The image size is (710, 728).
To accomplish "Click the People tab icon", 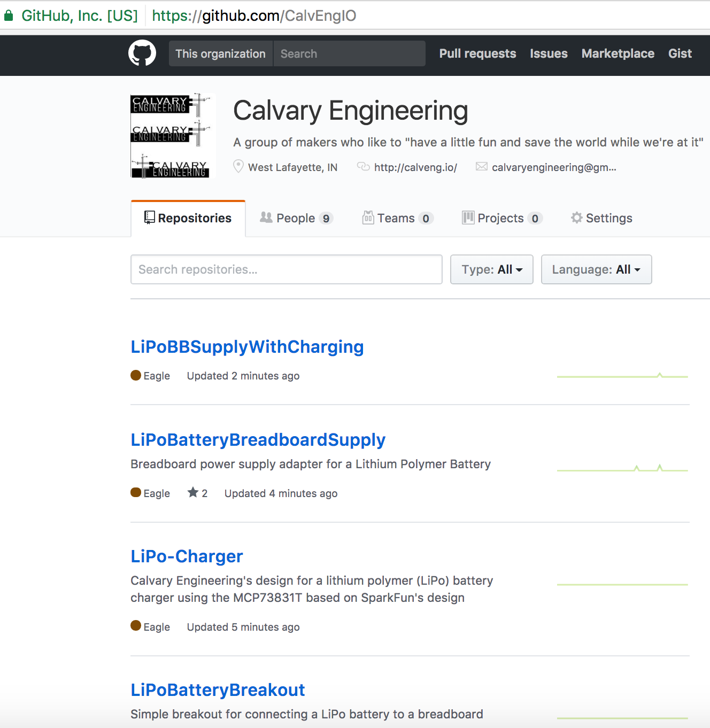I will tap(266, 217).
